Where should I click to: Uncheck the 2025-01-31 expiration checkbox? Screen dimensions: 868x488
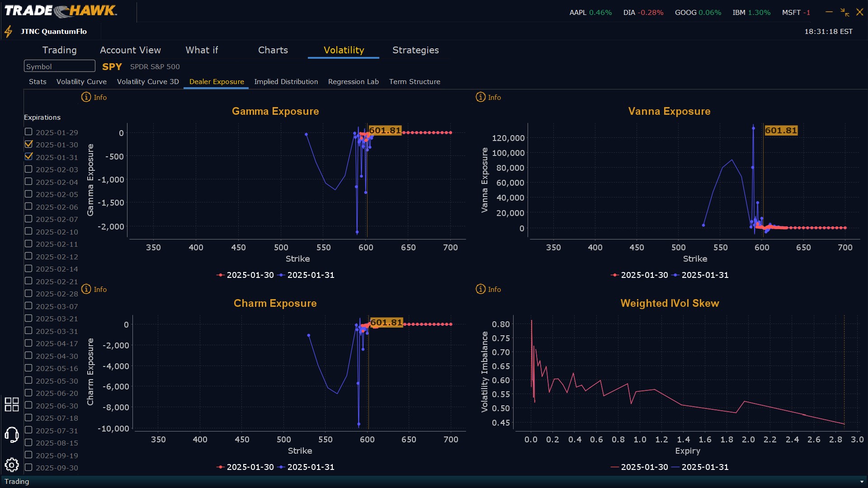28,156
